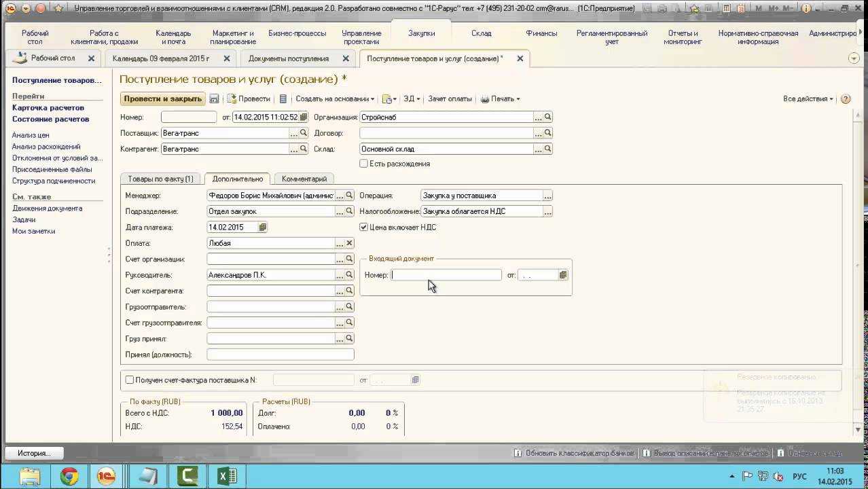The height and width of the screenshot is (489, 868).
Task: Open Все действия dropdown menu
Action: [808, 99]
